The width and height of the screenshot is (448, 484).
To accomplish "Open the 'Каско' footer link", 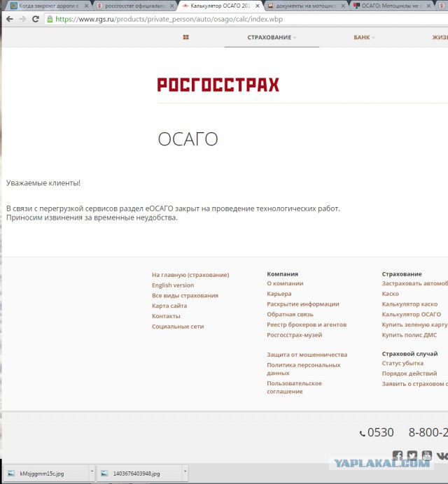I will click(x=390, y=294).
